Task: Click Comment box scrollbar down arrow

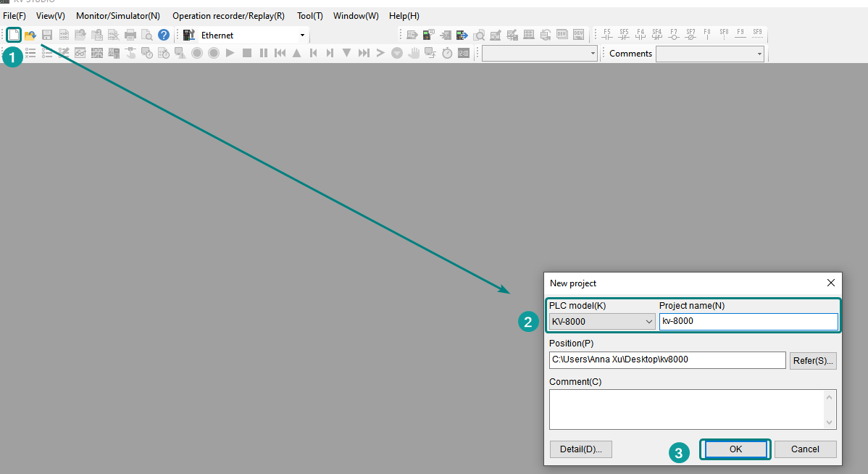Action: pos(830,423)
